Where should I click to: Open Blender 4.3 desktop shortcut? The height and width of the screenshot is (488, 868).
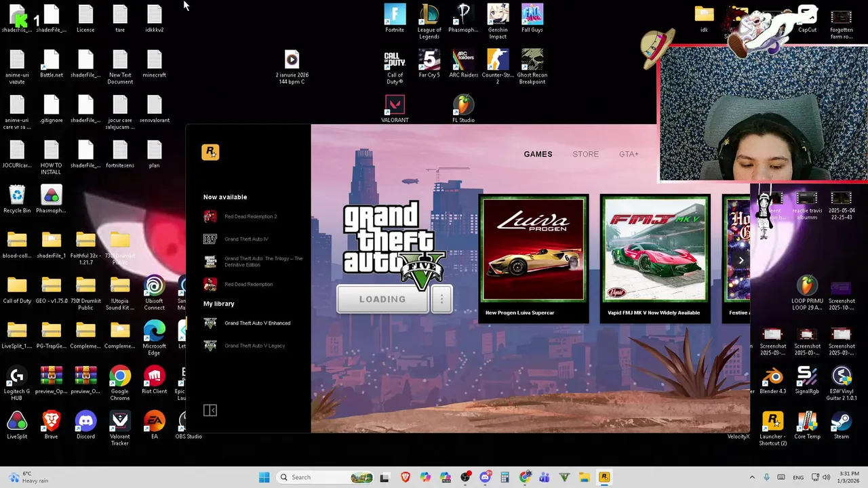tap(773, 380)
